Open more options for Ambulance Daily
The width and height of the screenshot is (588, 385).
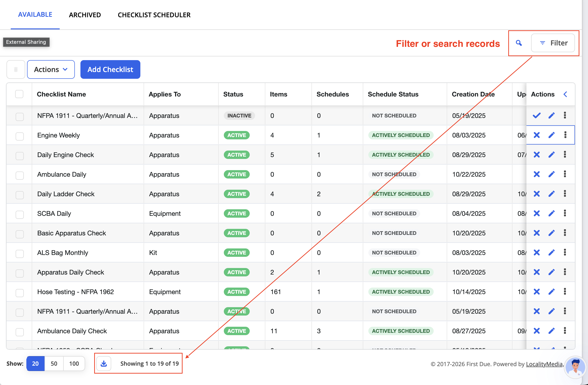(x=565, y=174)
